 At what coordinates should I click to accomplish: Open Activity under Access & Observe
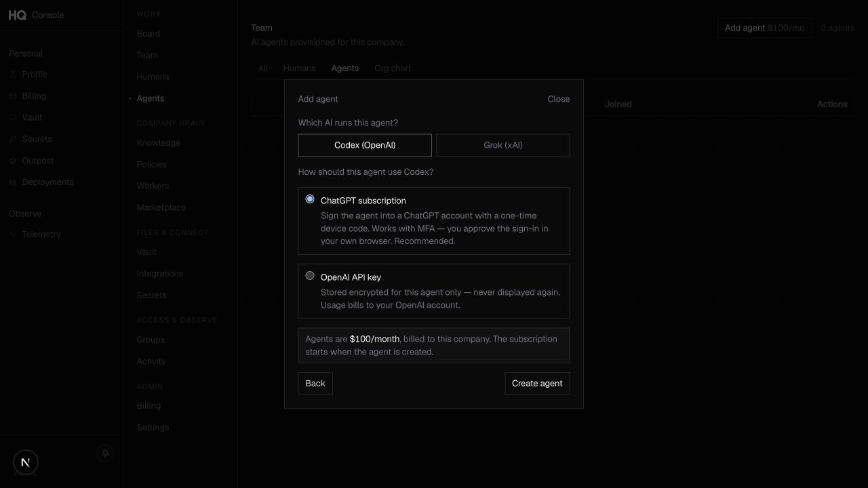(151, 362)
